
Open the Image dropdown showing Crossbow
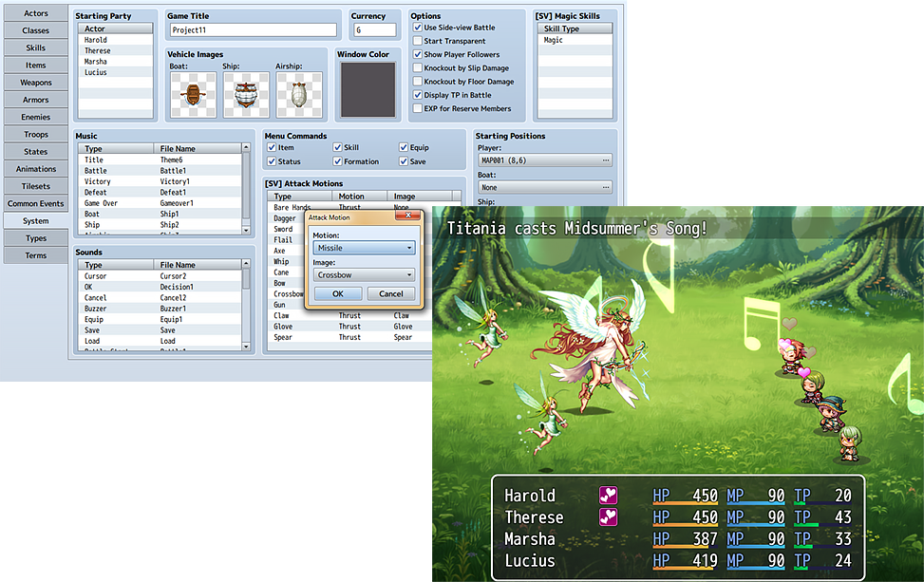coord(367,274)
